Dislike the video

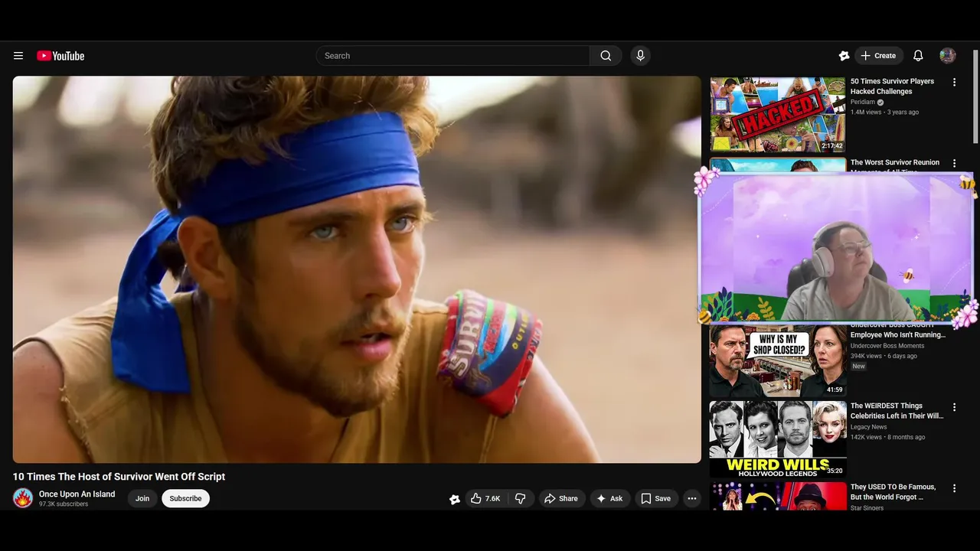pos(521,498)
